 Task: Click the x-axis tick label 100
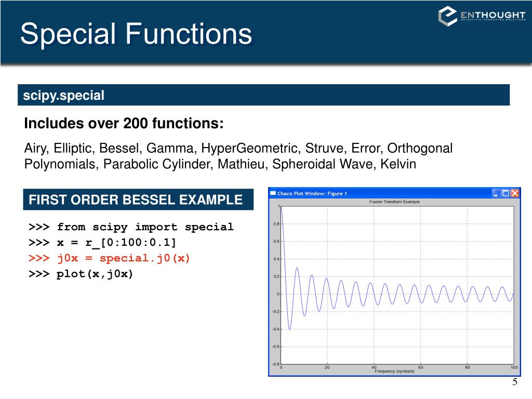coord(514,367)
